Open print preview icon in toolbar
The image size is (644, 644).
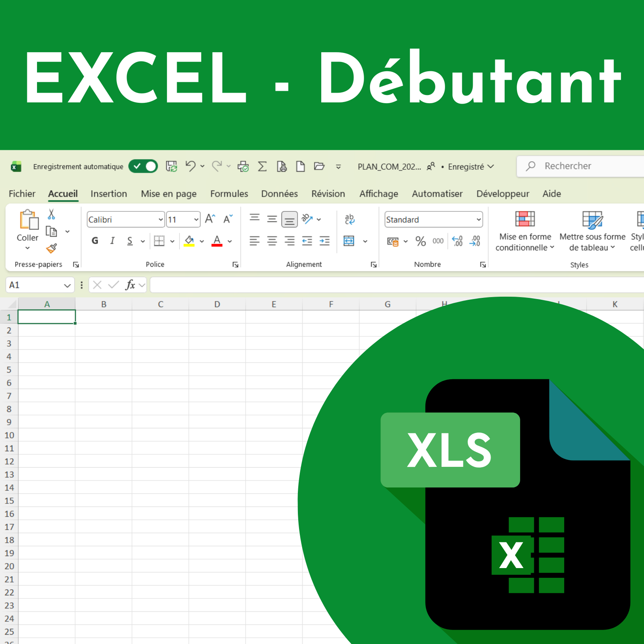243,166
